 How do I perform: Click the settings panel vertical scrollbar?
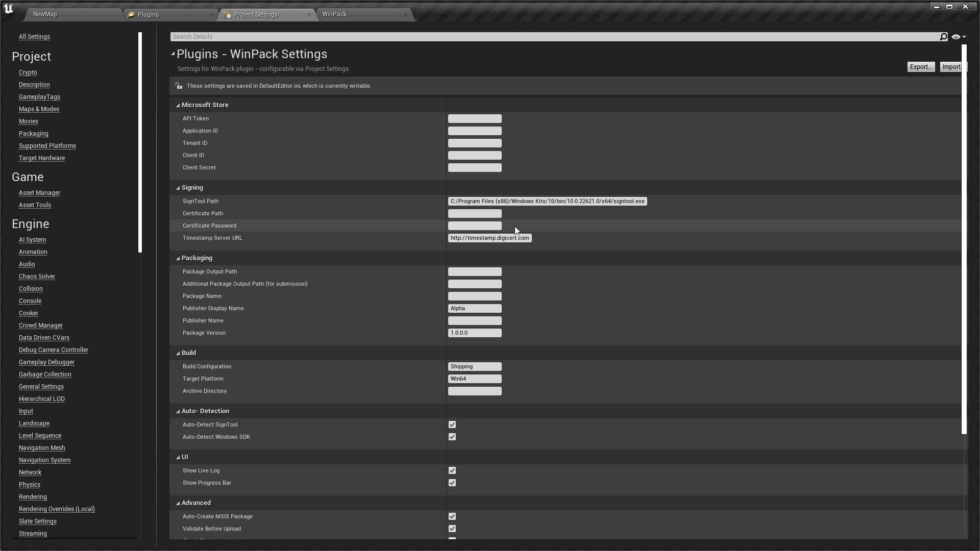click(964, 239)
